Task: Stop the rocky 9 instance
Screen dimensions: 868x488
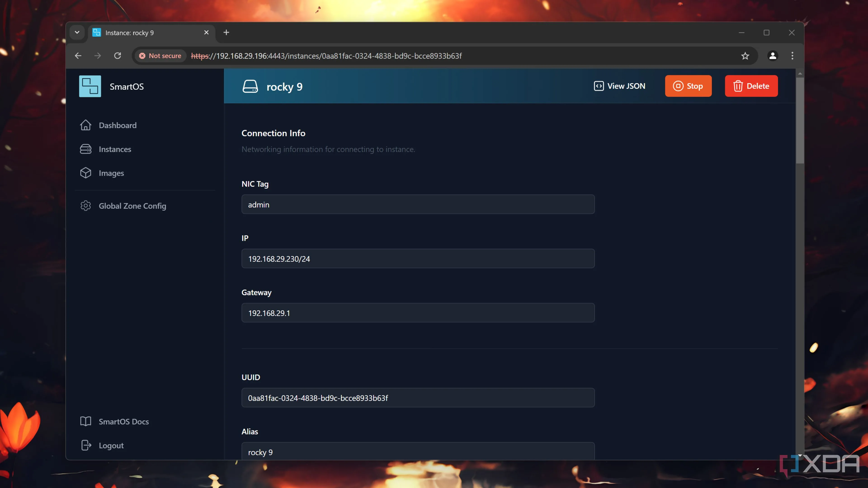Action: (688, 86)
